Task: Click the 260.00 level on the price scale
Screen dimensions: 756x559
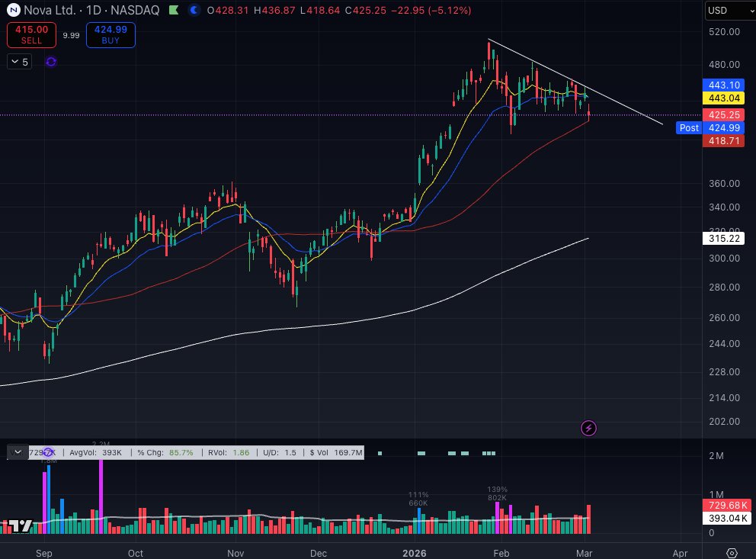Action: [724, 317]
